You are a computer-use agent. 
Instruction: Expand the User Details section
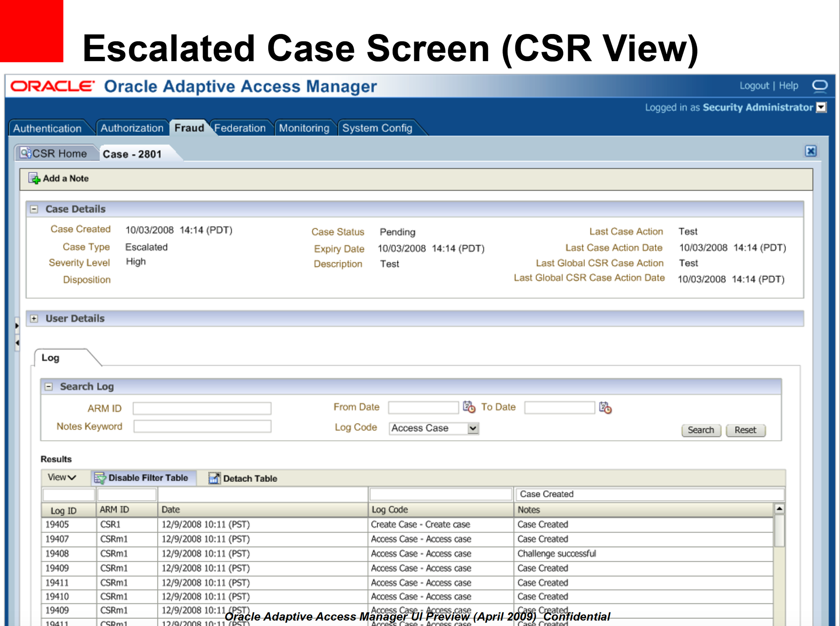(x=34, y=319)
